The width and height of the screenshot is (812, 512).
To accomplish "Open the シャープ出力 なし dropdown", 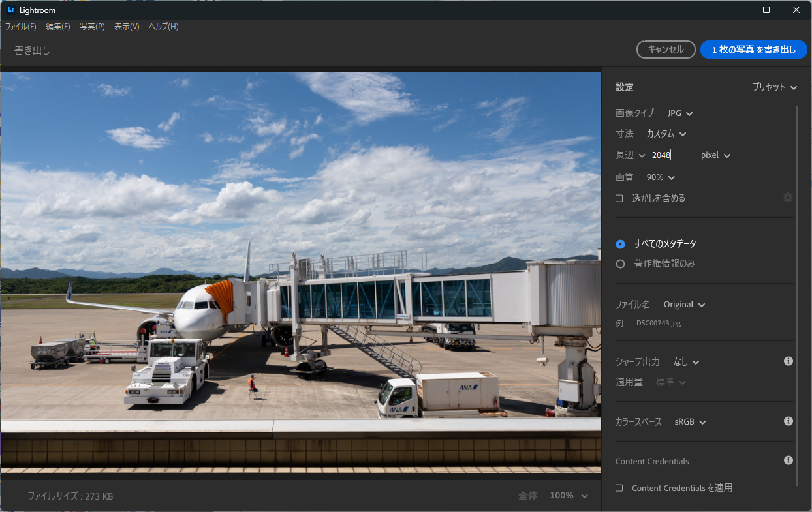I will (x=686, y=362).
